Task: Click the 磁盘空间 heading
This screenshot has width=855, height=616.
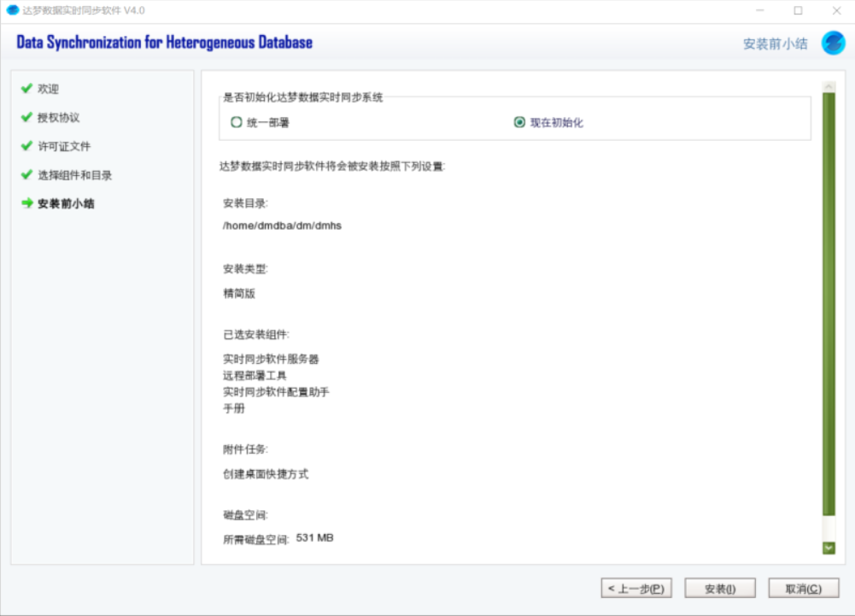Action: pyautogui.click(x=245, y=515)
